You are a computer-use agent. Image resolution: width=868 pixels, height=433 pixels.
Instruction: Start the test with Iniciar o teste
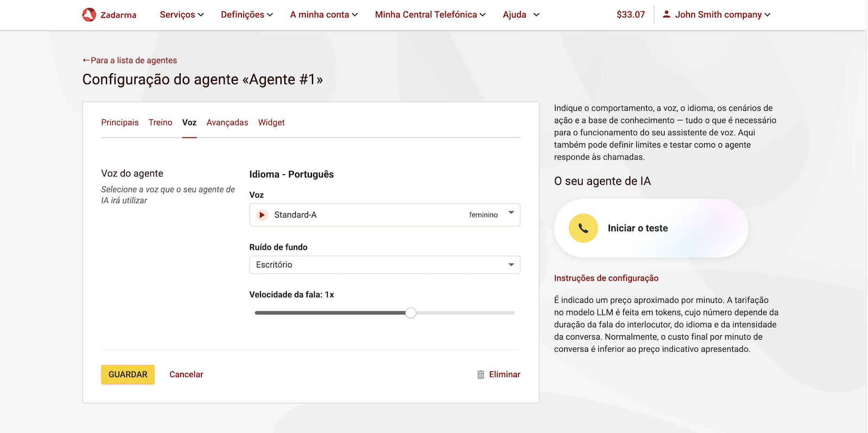[x=651, y=228]
